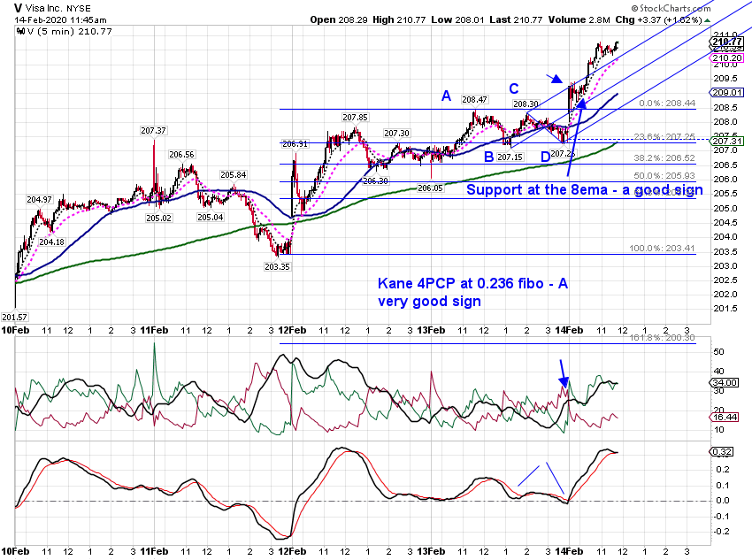Select the "Open 208.29" header value
The image size is (752, 560).
(x=339, y=19)
